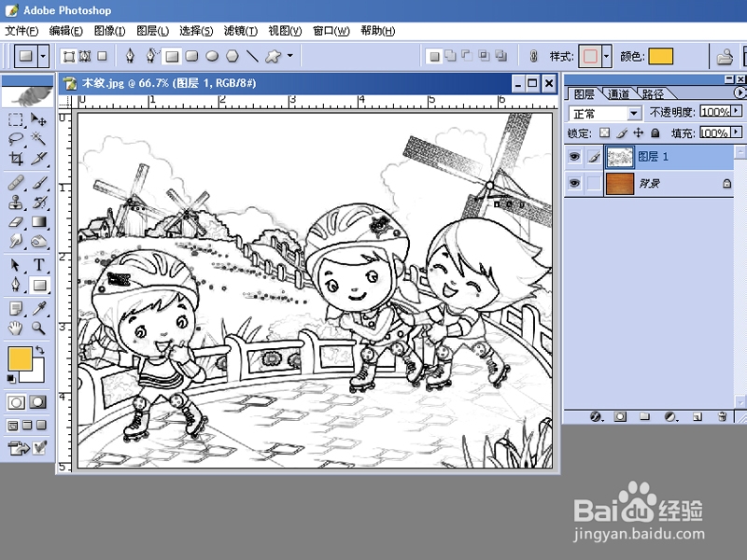
Task: Switch to the 通道 tab
Action: tap(618, 94)
